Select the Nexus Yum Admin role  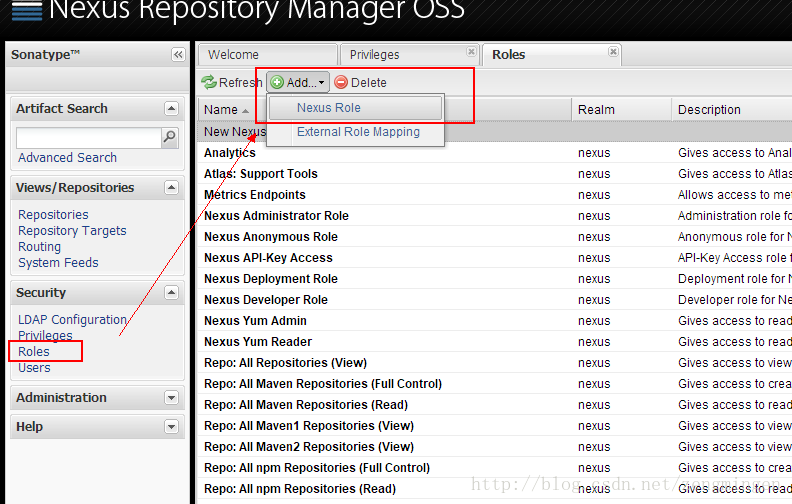pyautogui.click(x=494, y=321)
